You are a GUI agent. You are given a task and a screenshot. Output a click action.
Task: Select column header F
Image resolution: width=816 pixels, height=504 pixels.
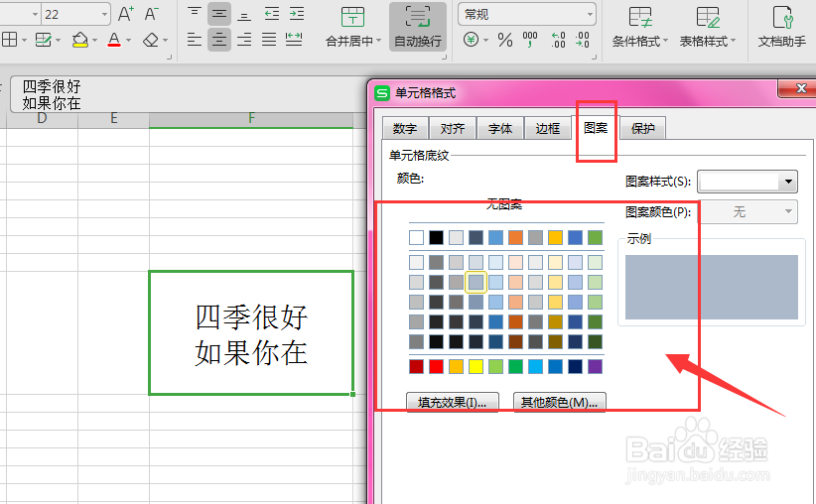tap(251, 120)
